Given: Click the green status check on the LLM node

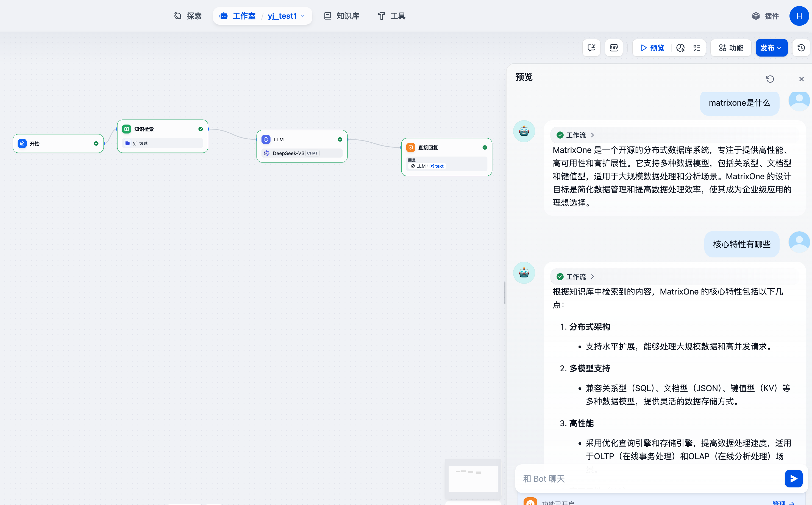Looking at the screenshot, I should [x=340, y=139].
